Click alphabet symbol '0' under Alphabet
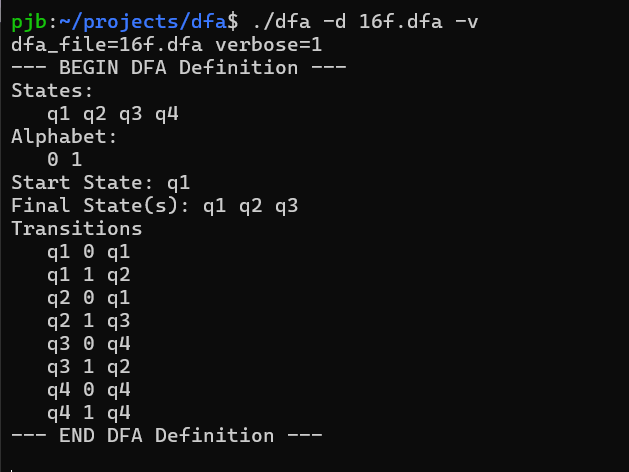The height and width of the screenshot is (472, 629). (53, 160)
